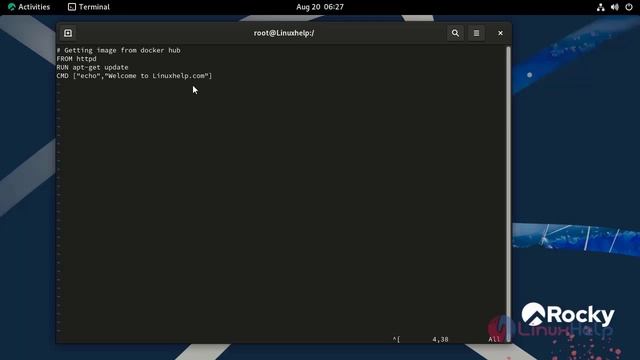Click the '# Getting image from docker hub' line
This screenshot has height=360, width=640.
pyautogui.click(x=118, y=50)
